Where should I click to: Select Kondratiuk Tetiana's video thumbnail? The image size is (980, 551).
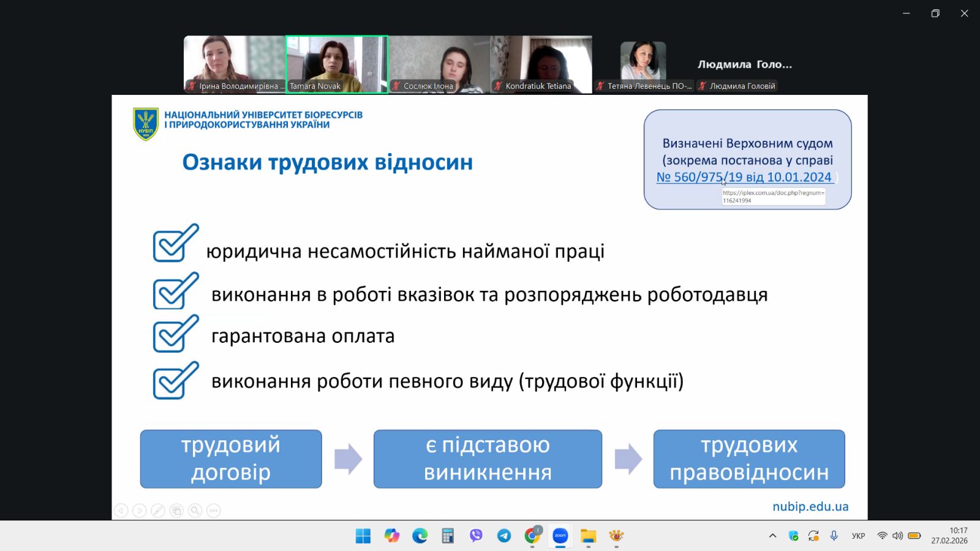[541, 64]
